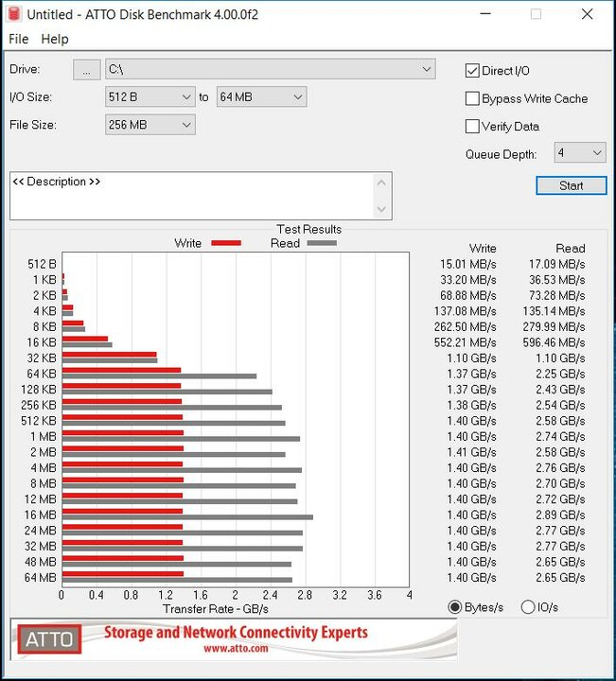
Task: Open the File menu
Action: 19,39
